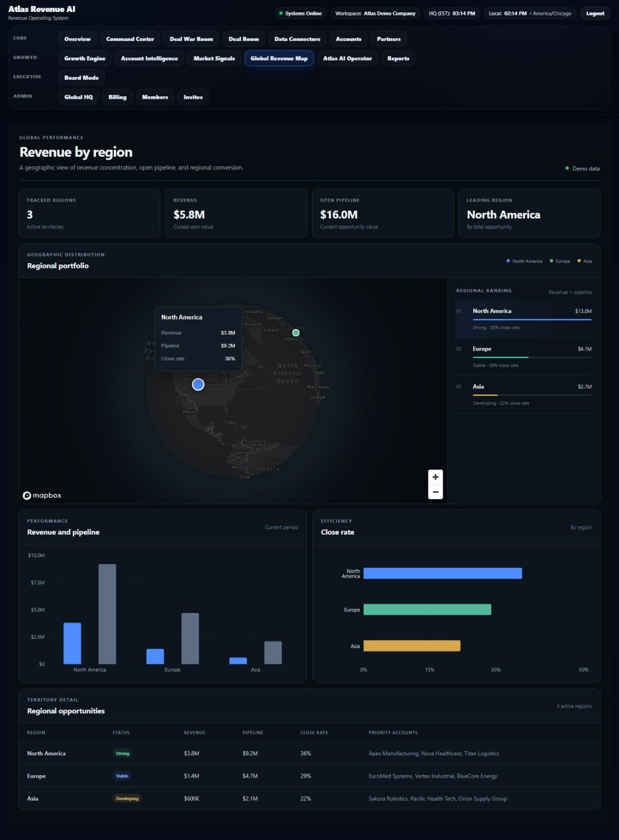This screenshot has width=619, height=840.
Task: Open Account Intelligence
Action: click(x=149, y=58)
